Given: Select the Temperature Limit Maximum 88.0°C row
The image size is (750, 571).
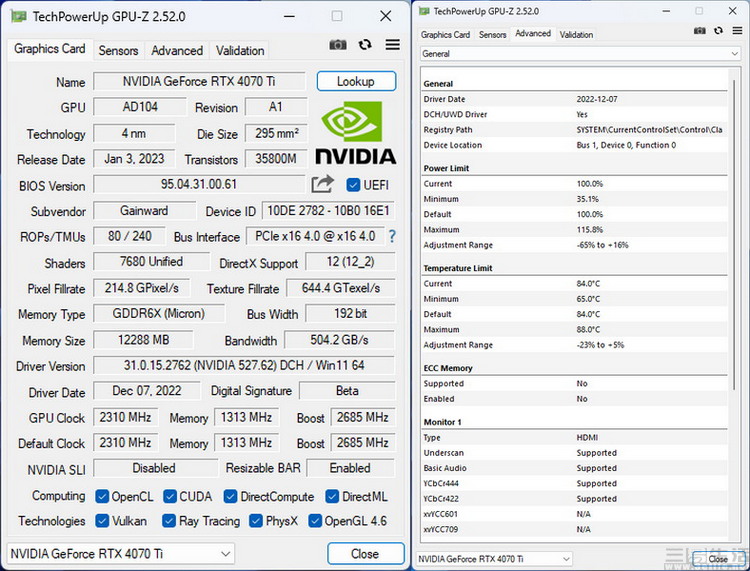Looking at the screenshot, I should (575, 329).
